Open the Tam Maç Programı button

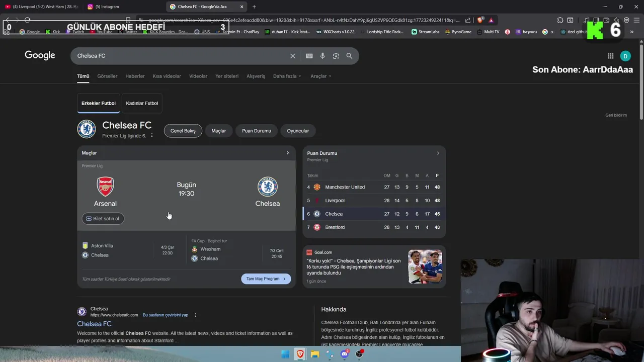(x=266, y=279)
